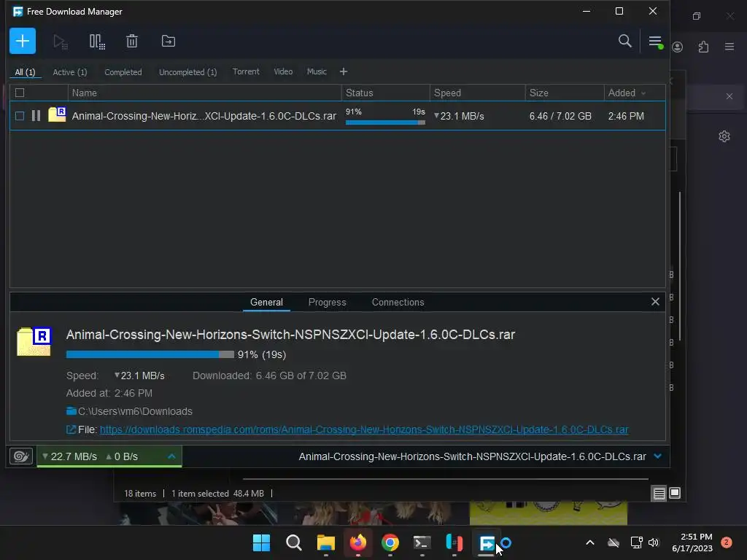The height and width of the screenshot is (560, 747).
Task: Click the progress bar in details panel
Action: [x=150, y=354]
